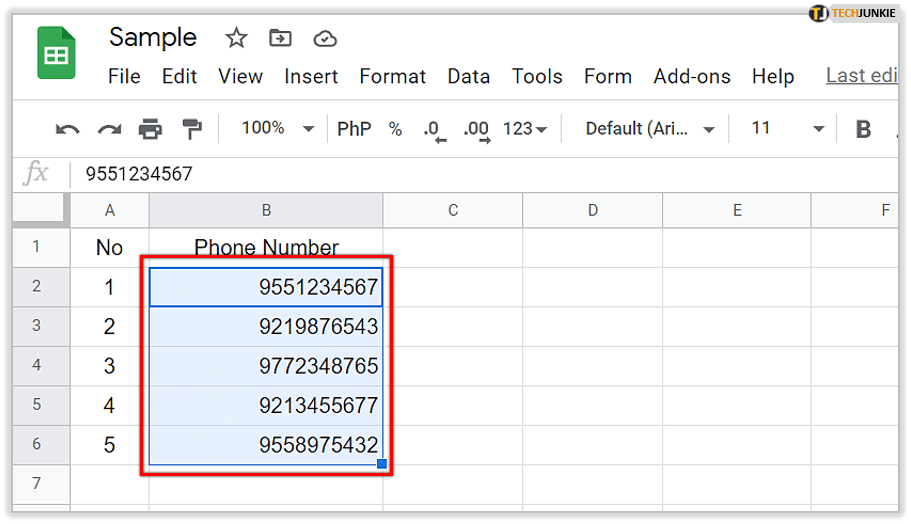Open the 100% zoom dropdown

pos(278,129)
